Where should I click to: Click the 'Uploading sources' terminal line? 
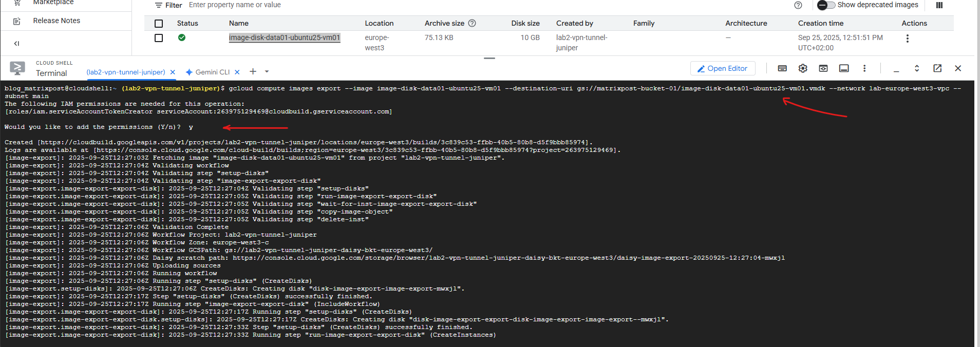[x=112, y=265]
